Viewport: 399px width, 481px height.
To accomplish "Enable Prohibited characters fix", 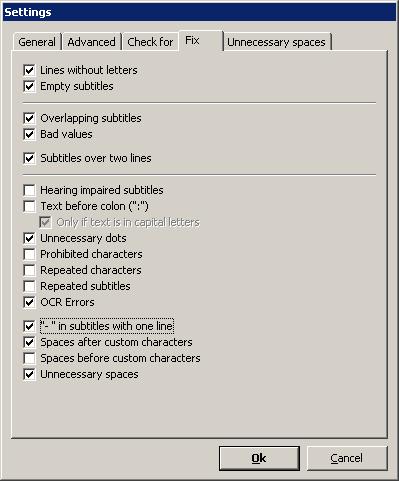I will 29,254.
